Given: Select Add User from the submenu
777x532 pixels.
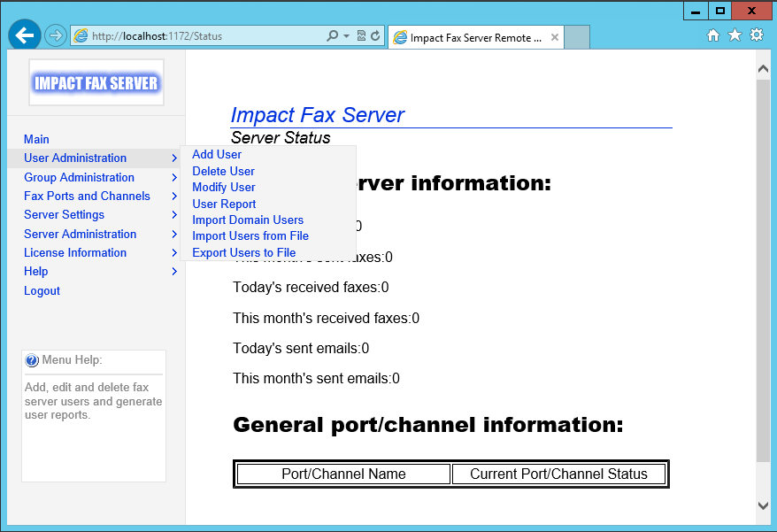Looking at the screenshot, I should 217,154.
